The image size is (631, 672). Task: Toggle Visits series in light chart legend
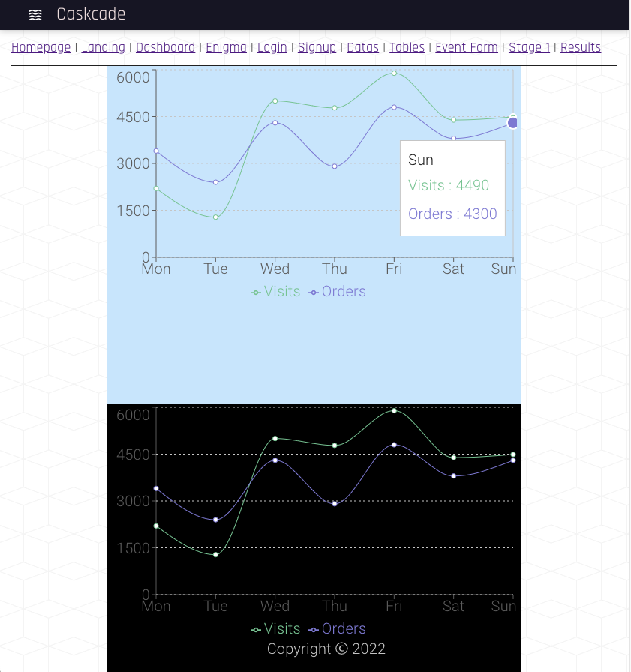(x=275, y=292)
